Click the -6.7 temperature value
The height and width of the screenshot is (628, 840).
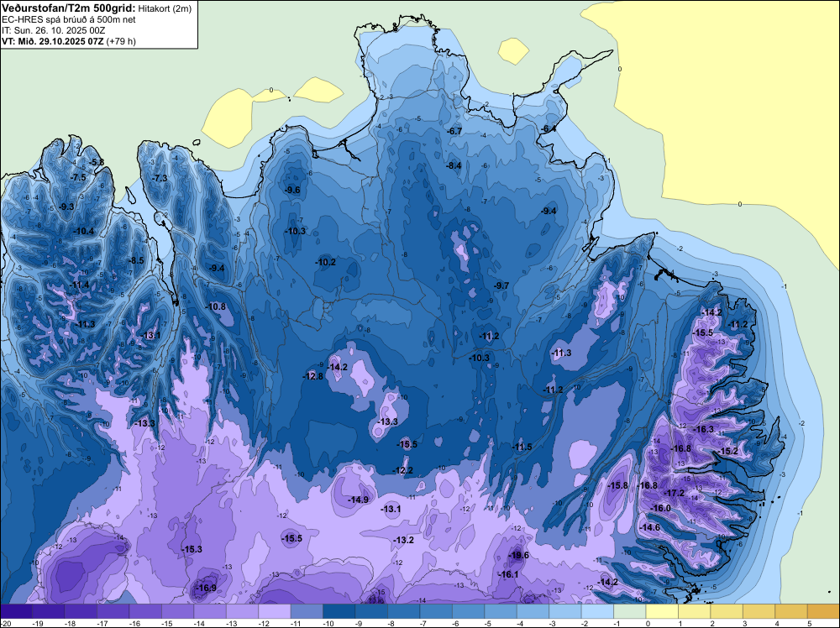454,131
